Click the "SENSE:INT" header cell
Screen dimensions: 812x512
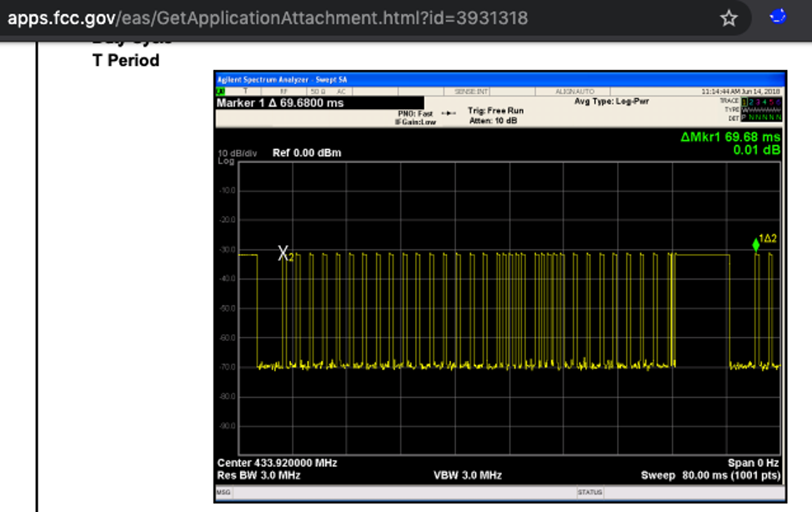point(471,91)
